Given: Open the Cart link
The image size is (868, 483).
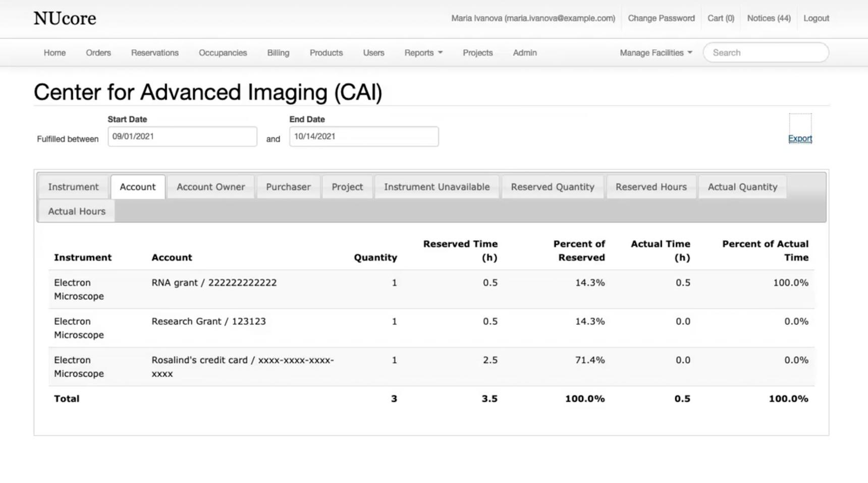Looking at the screenshot, I should coord(720,18).
